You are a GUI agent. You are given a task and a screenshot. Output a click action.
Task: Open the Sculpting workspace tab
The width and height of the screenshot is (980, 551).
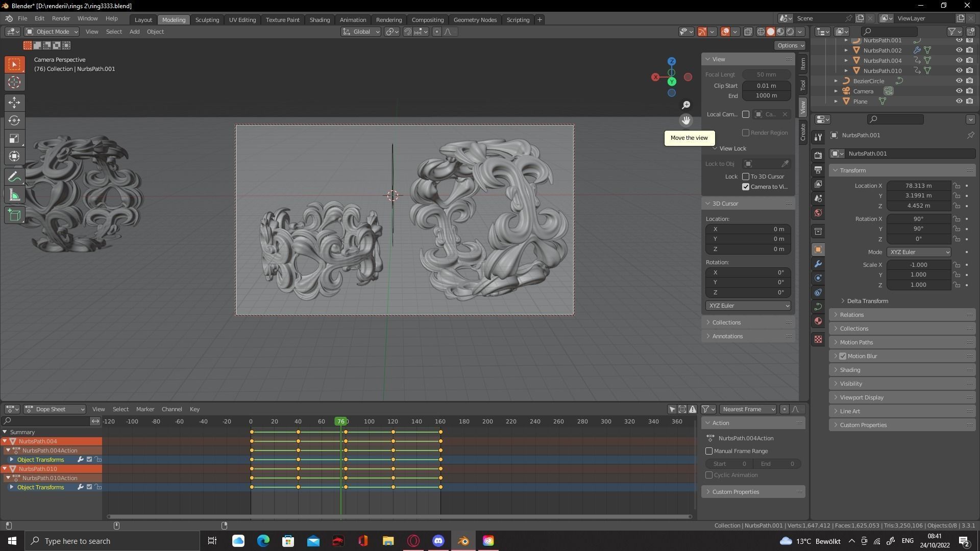207,19
